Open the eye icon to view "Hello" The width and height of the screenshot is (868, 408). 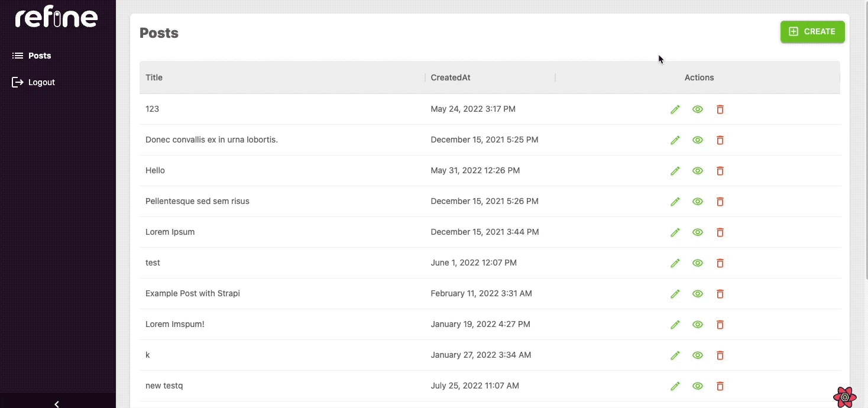[x=698, y=171]
